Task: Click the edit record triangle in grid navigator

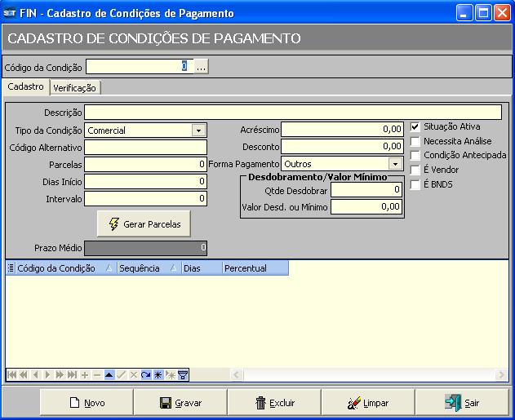Action: tap(109, 374)
